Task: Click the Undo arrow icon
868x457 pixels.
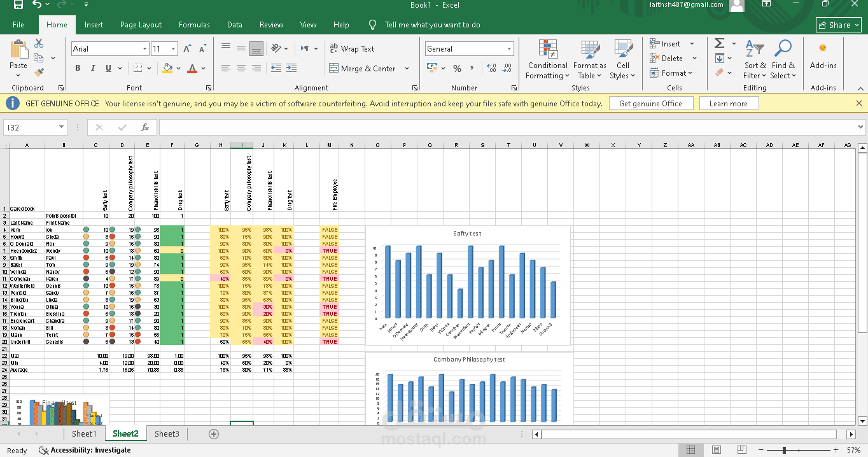Action: [x=37, y=5]
